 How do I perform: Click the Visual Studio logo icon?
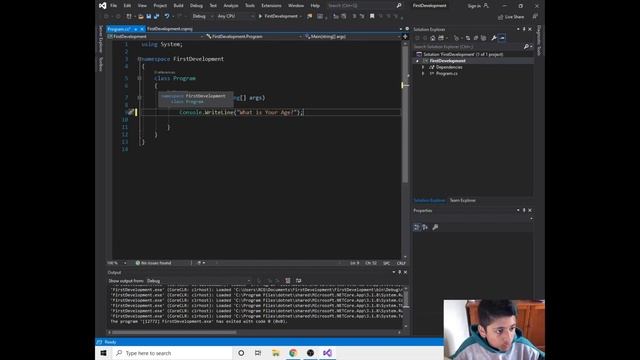[x=102, y=5]
